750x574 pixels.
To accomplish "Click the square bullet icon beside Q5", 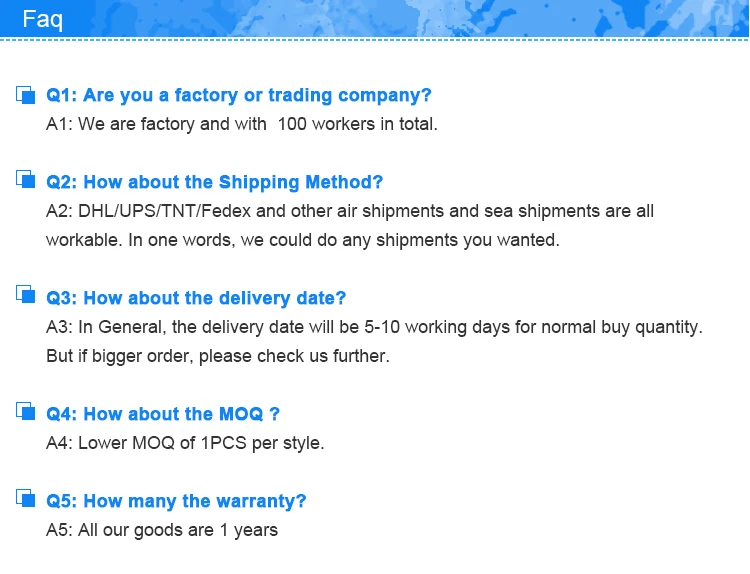I will [x=26, y=498].
